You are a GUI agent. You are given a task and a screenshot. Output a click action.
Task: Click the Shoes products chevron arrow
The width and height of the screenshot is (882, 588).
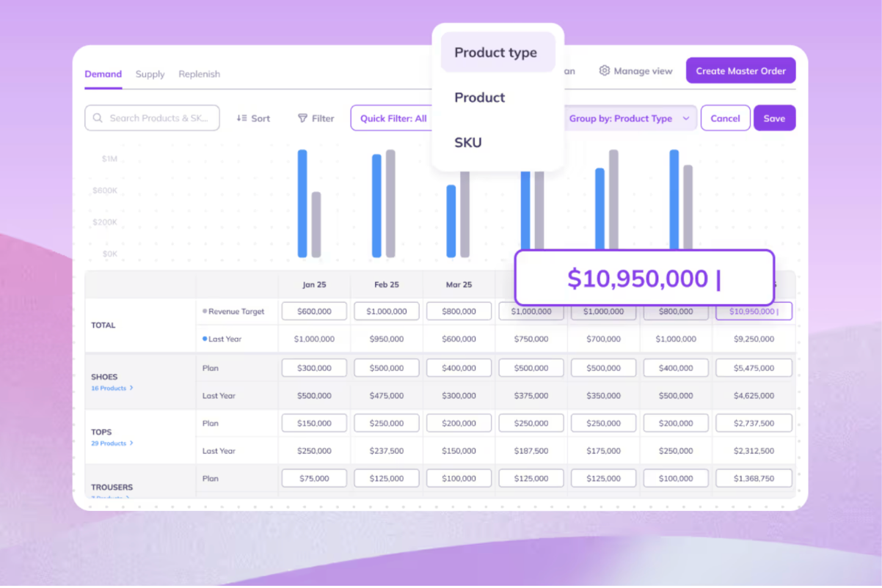click(131, 388)
